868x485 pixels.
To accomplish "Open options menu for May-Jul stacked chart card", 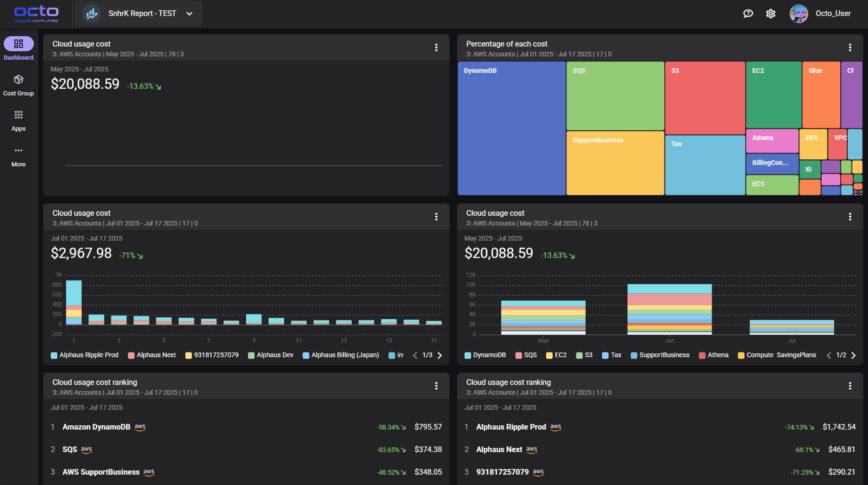I will click(850, 217).
